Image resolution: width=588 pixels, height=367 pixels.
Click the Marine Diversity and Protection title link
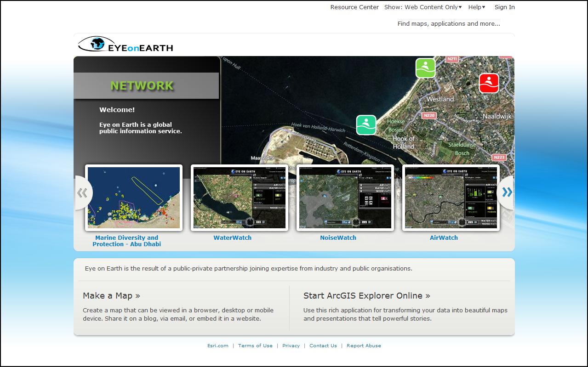(x=126, y=241)
